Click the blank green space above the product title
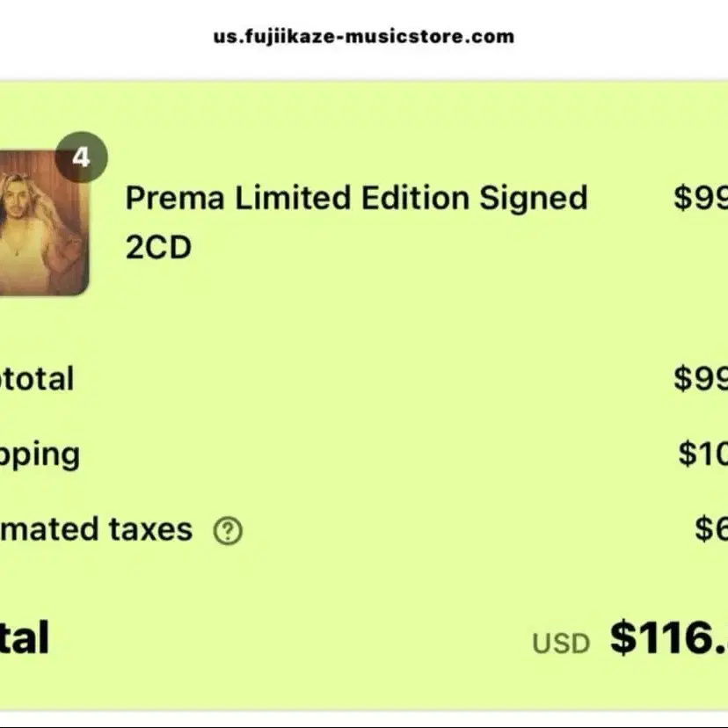 352,123
